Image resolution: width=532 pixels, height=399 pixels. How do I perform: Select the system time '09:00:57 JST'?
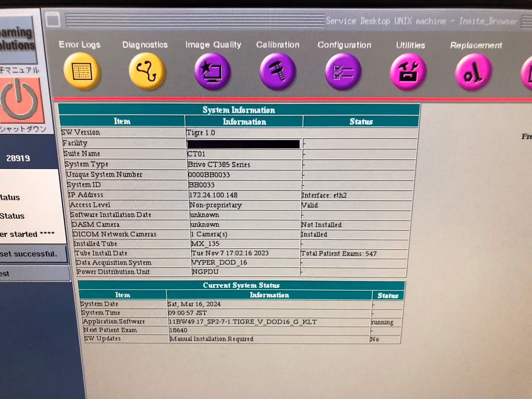tap(187, 313)
